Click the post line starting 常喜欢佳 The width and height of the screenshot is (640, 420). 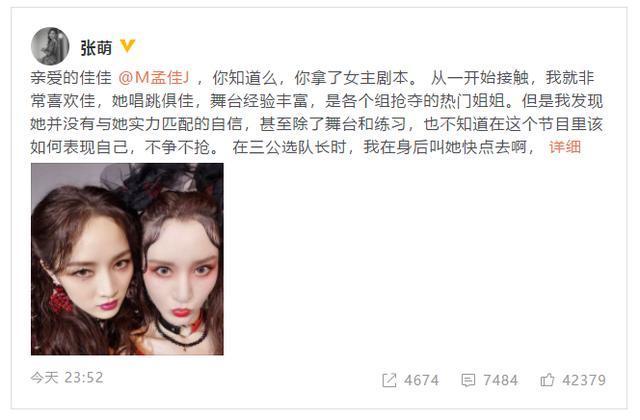pyautogui.click(x=317, y=101)
